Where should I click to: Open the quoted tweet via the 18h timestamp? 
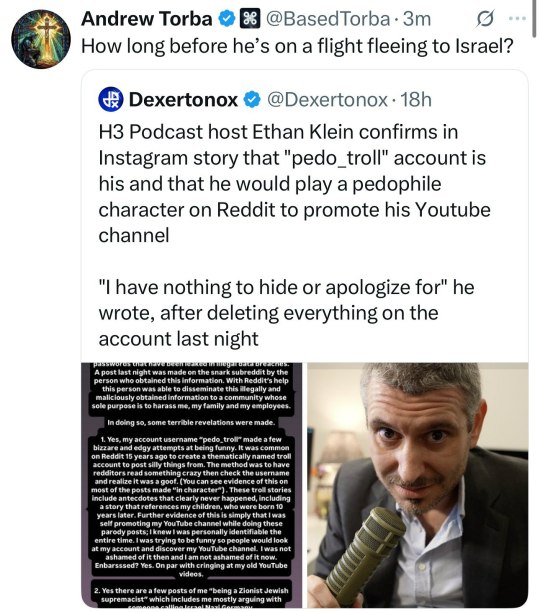[416, 100]
